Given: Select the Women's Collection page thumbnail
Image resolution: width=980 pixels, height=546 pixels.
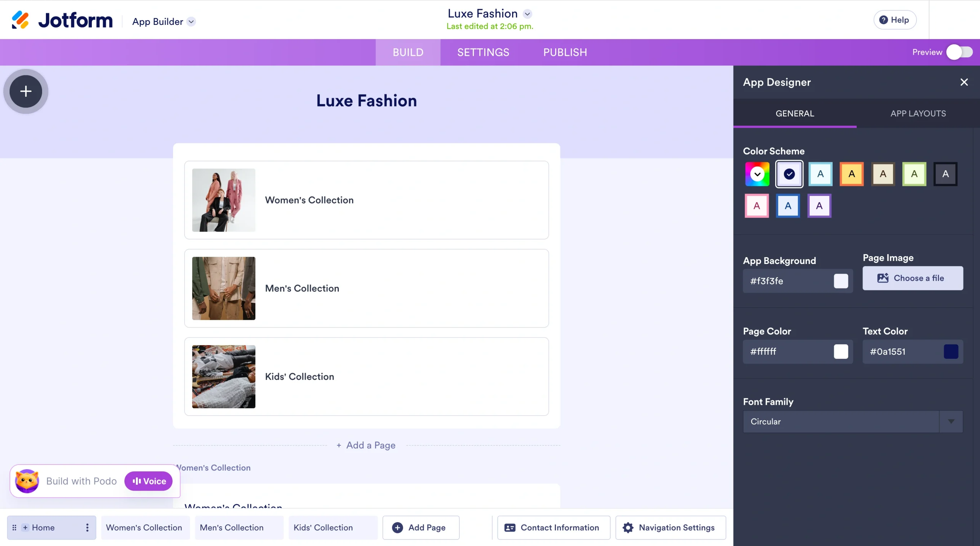Looking at the screenshot, I should coord(224,200).
